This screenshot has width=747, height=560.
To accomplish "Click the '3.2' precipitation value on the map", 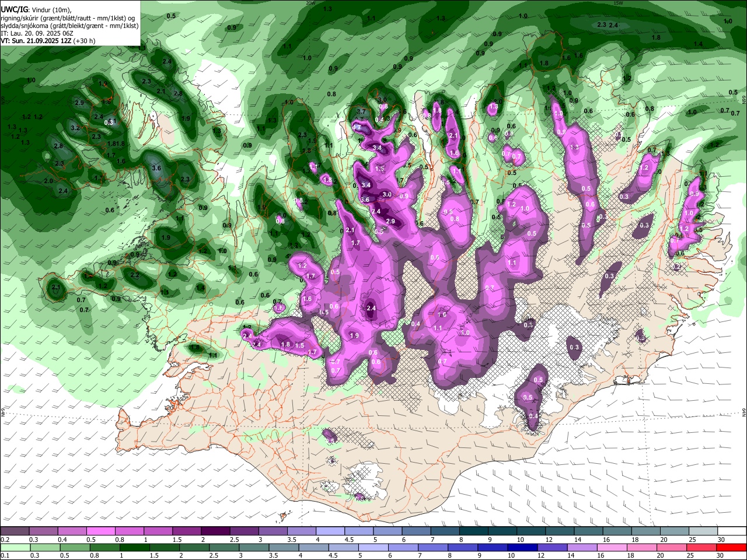I will pyautogui.click(x=75, y=128).
